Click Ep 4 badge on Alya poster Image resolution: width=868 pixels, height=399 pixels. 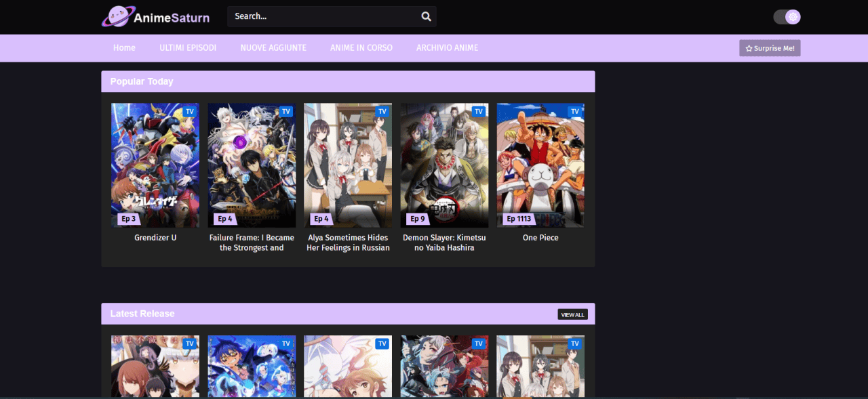pyautogui.click(x=321, y=219)
